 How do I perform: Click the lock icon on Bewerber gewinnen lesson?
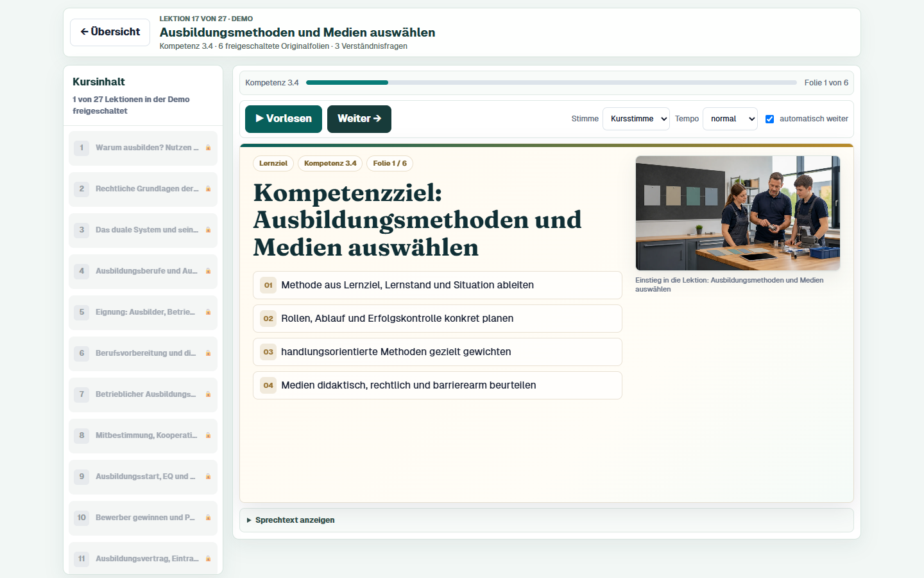coord(208,518)
